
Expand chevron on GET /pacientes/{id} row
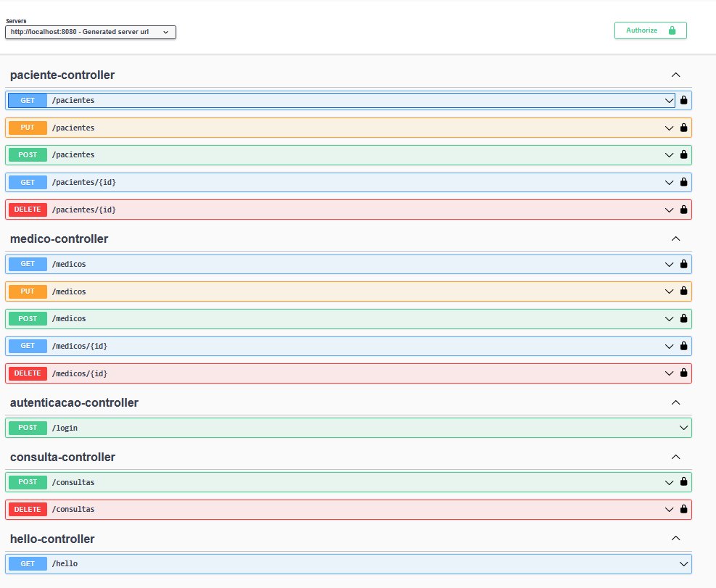(x=669, y=182)
